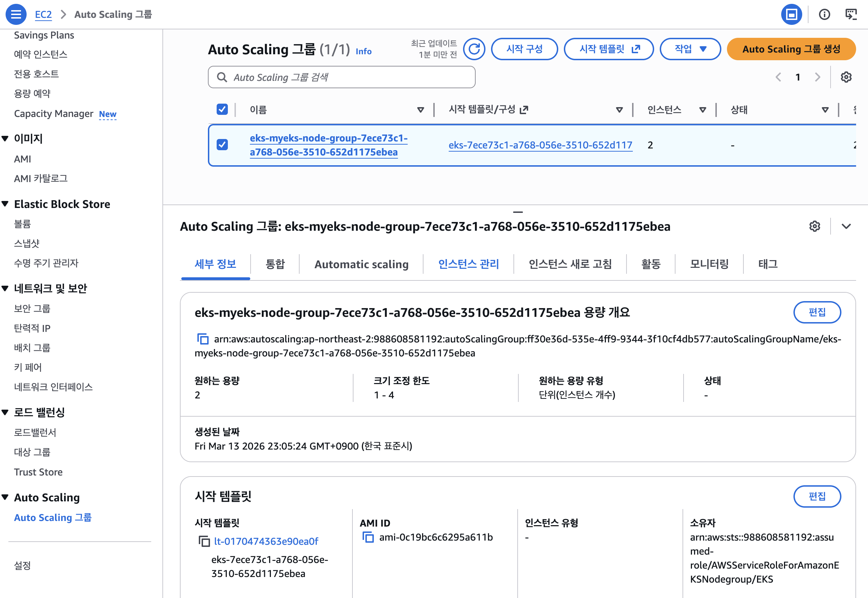Edit the capacity overview via 편집 button
Screen dimensions: 868x598
tap(818, 312)
